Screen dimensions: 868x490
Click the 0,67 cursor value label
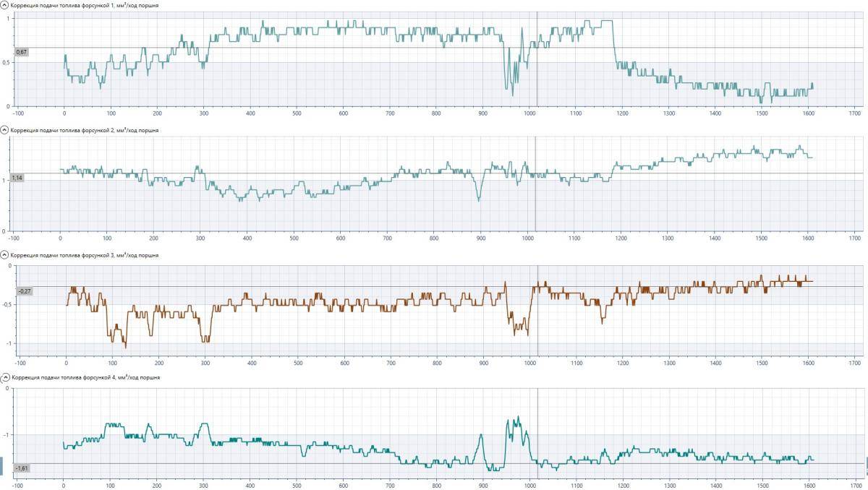(21, 52)
